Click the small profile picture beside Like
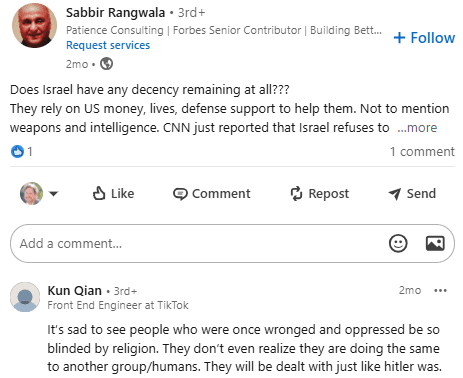 click(31, 193)
